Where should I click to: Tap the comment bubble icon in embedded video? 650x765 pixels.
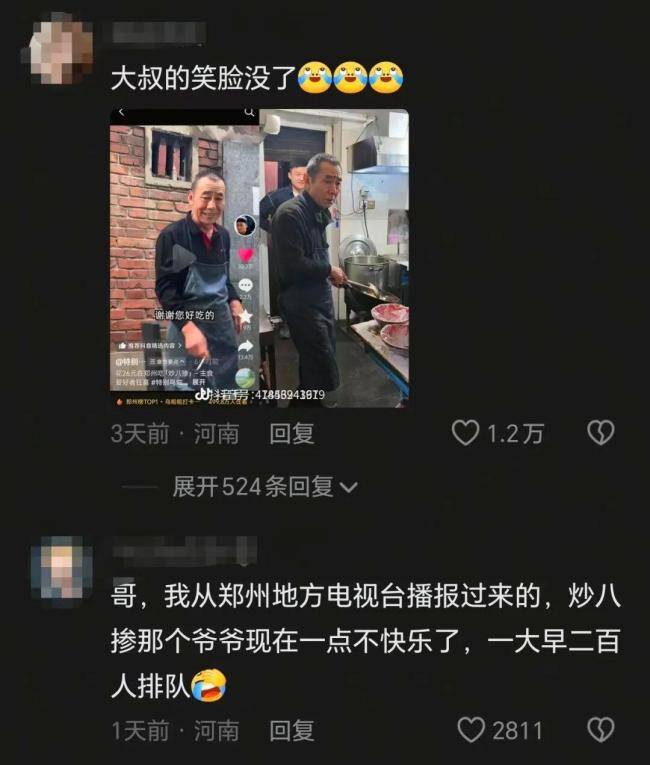[245, 285]
